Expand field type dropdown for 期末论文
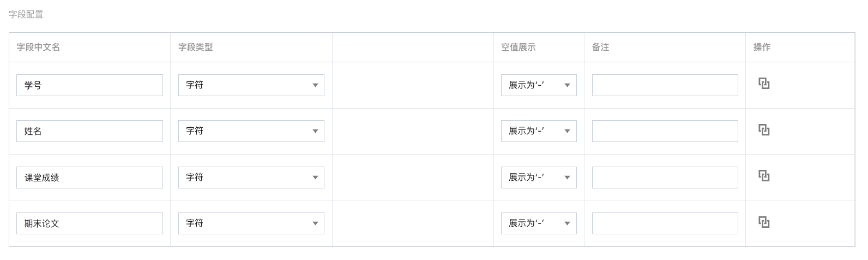868x260 pixels. [x=251, y=223]
